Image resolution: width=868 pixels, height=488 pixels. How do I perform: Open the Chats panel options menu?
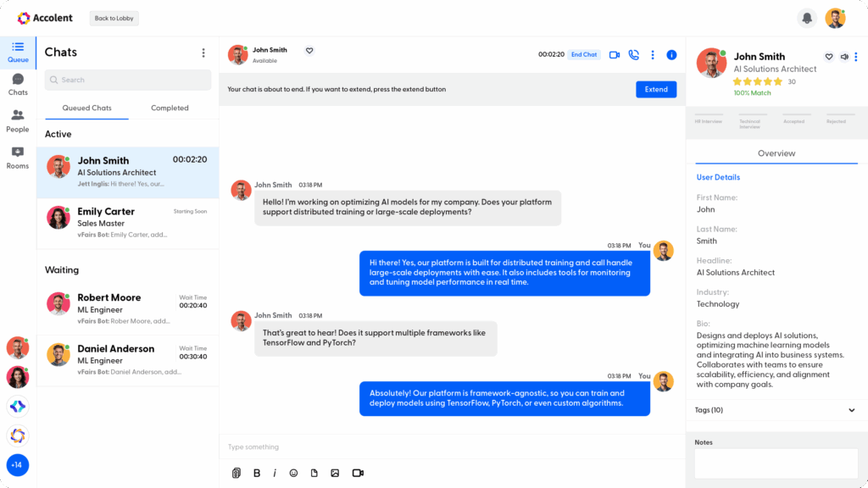[x=203, y=52]
